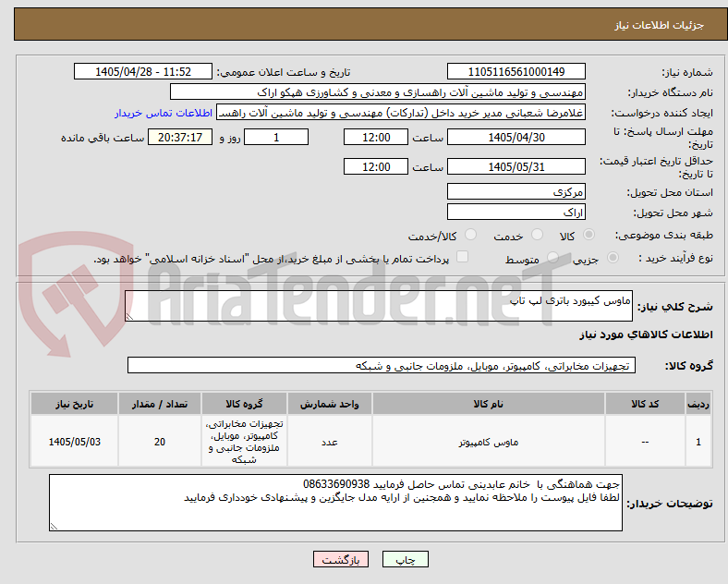Click the شهر محل تحویل field اراک
Viewport: 728px width, 584px height.
click(x=516, y=213)
